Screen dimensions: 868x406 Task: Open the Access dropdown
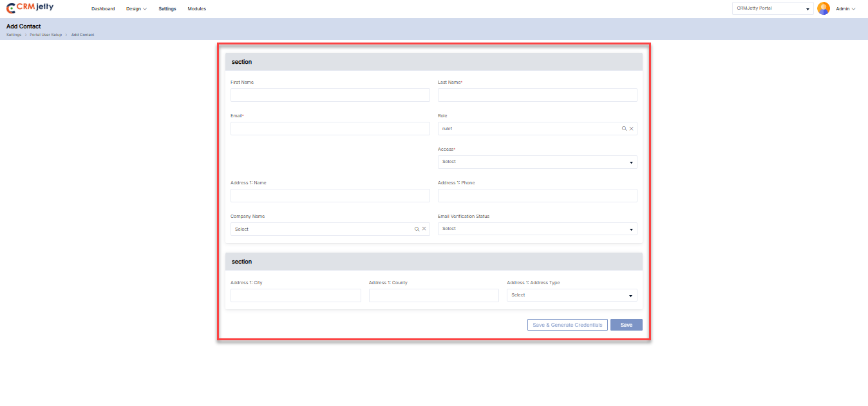point(537,162)
